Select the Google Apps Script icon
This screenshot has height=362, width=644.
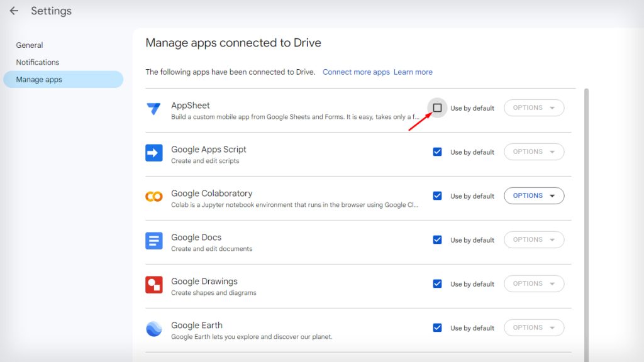coord(153,152)
